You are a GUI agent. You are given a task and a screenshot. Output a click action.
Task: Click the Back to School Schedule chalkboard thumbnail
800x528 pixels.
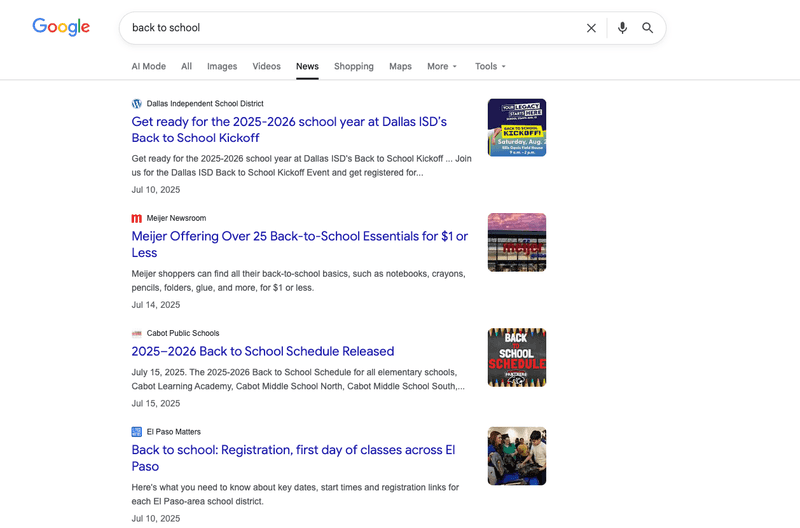pos(517,358)
